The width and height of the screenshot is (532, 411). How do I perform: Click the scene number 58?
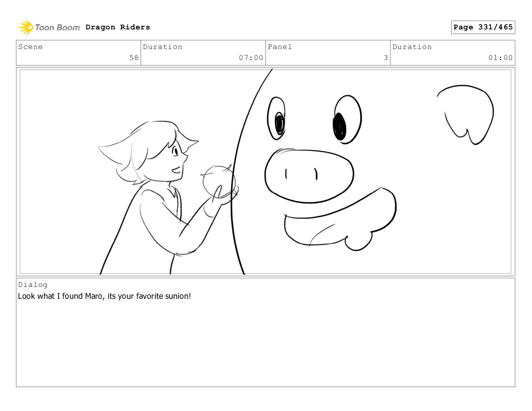pos(134,58)
